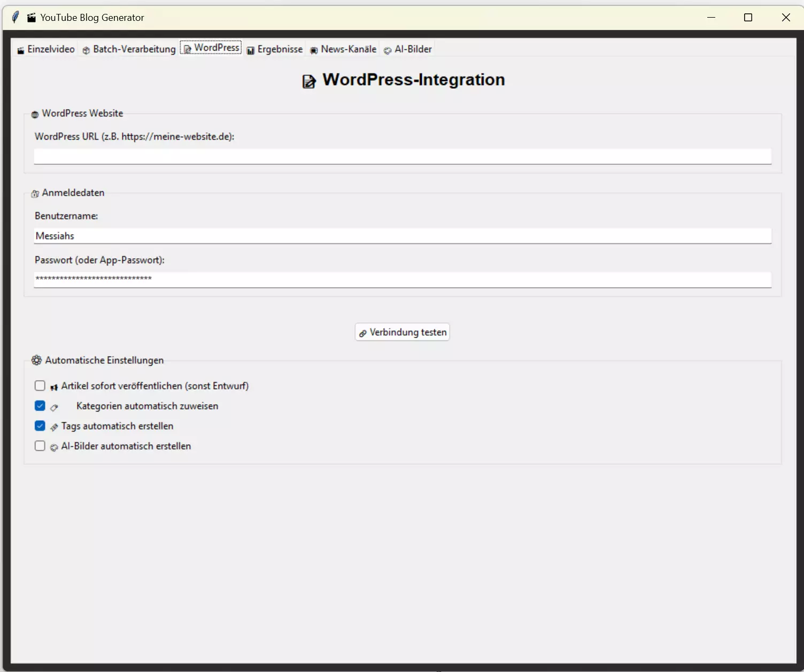
Task: Click the 'Passwort (oder App-Passwort):' label
Action: pyautogui.click(x=99, y=260)
